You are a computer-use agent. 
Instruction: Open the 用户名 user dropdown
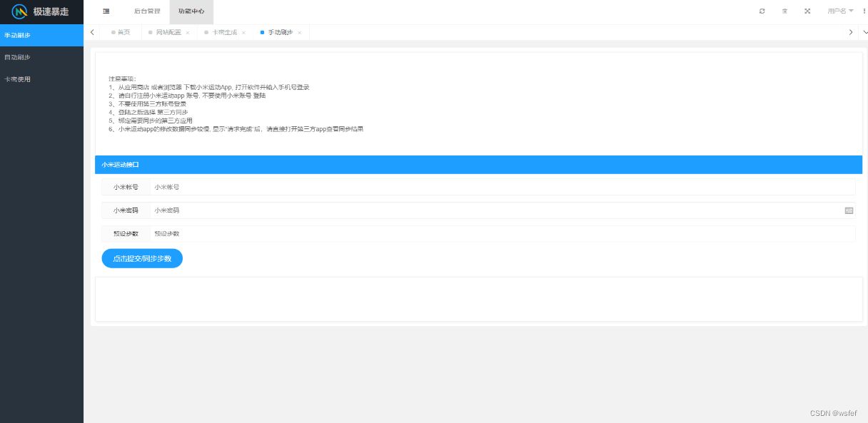coord(840,11)
